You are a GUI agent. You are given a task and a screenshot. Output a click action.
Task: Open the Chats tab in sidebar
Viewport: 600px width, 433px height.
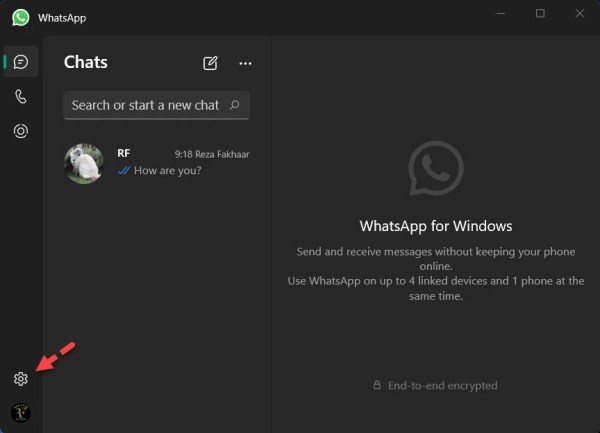21,62
